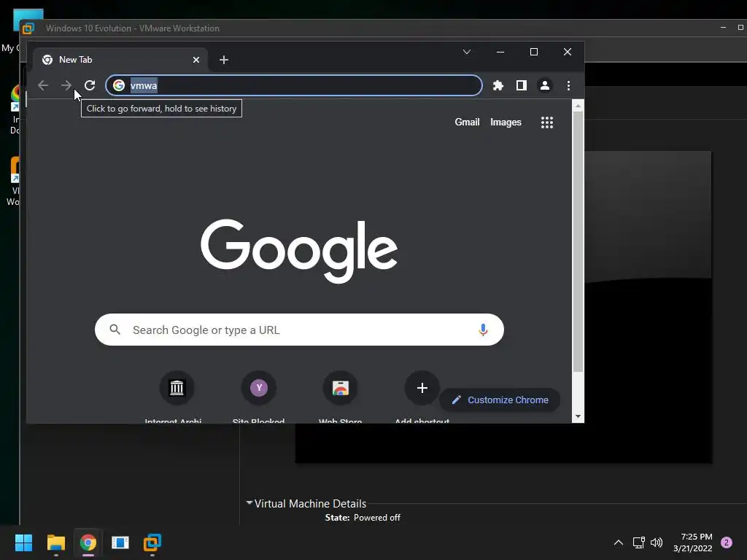
Task: Open volume control tray icon
Action: coord(657,542)
